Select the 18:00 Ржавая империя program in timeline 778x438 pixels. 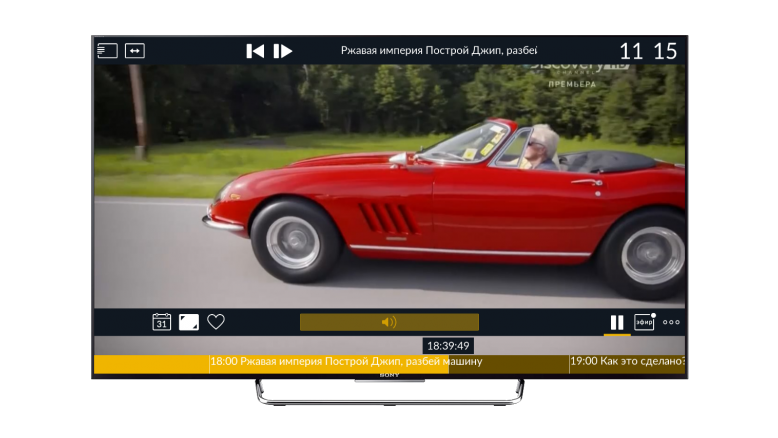[345, 362]
